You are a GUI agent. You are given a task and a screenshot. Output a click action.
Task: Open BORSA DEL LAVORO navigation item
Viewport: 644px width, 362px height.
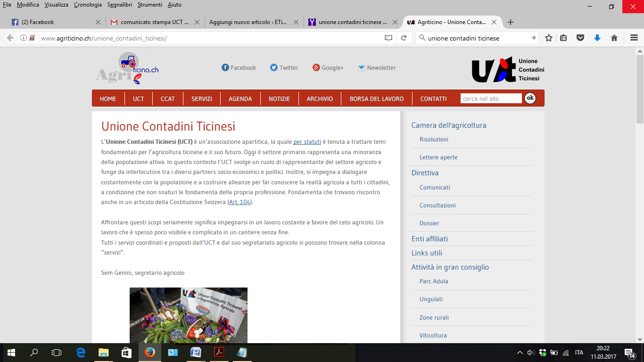point(377,99)
